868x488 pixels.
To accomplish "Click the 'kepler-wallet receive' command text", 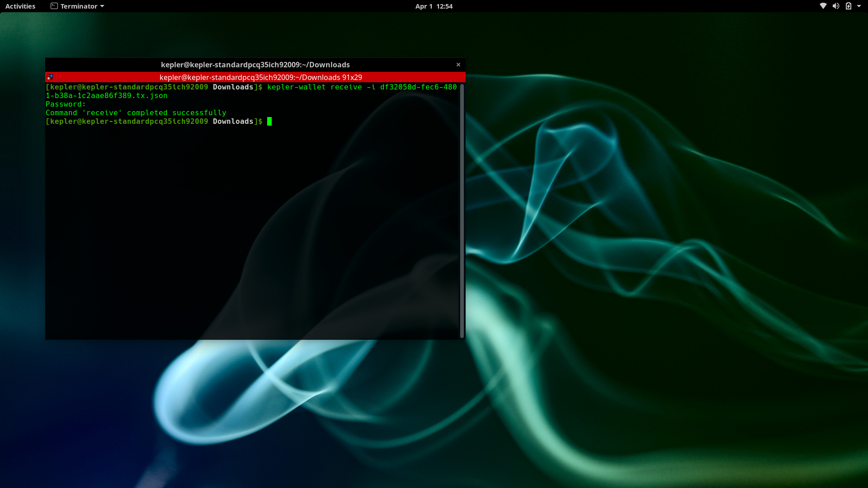I will coord(314,87).
